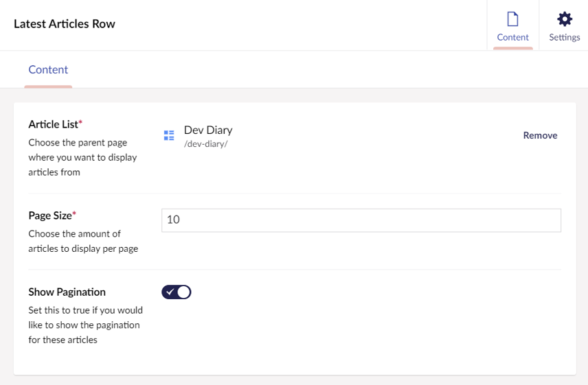The width and height of the screenshot is (588, 385).
Task: Click the Show Pagination description text
Action: click(x=84, y=325)
